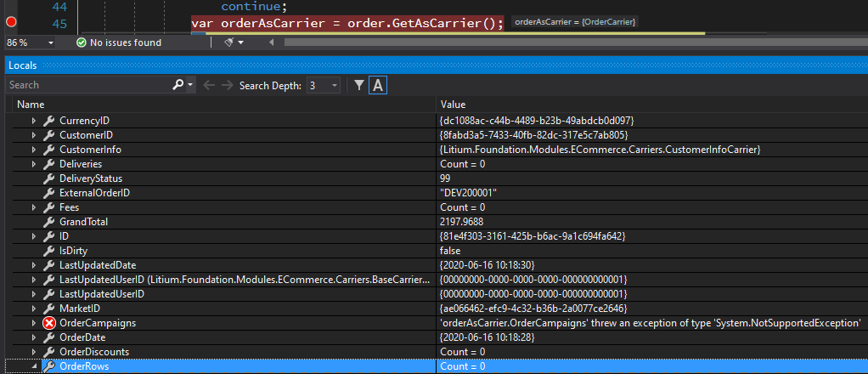
Task: Toggle the highlighted A text button
Action: [x=378, y=85]
